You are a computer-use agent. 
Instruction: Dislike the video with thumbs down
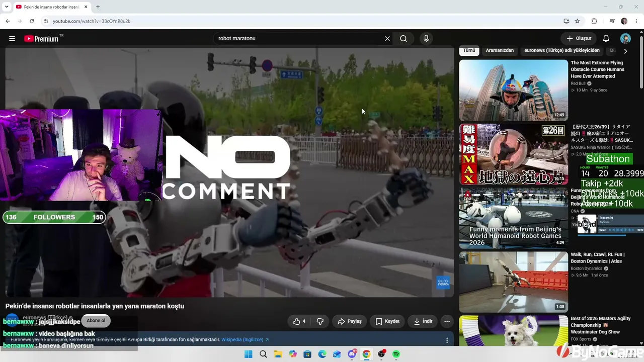320,321
